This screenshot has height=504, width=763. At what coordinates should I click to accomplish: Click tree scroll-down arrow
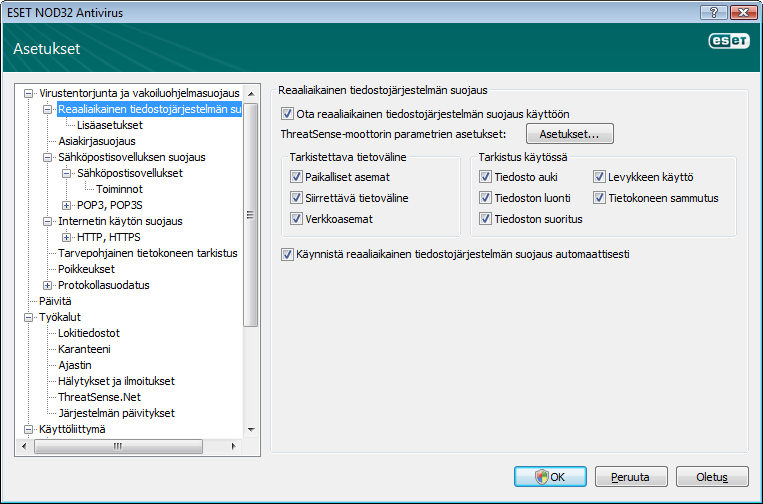(x=251, y=430)
